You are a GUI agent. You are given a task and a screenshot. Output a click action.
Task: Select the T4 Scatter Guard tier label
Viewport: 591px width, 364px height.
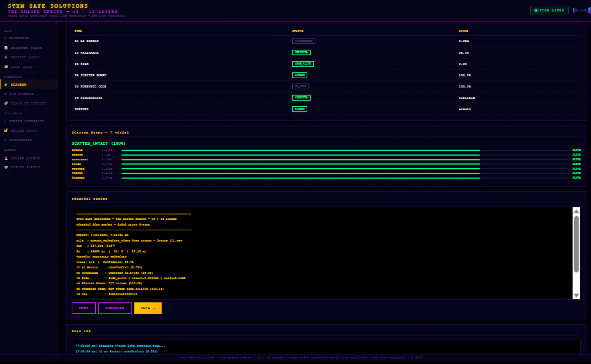coord(90,75)
